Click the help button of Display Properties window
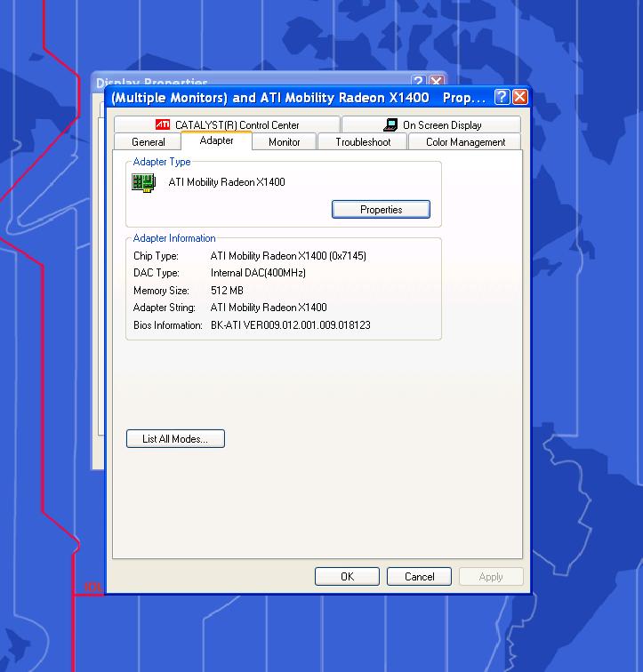Image resolution: width=643 pixels, height=672 pixels. (419, 81)
